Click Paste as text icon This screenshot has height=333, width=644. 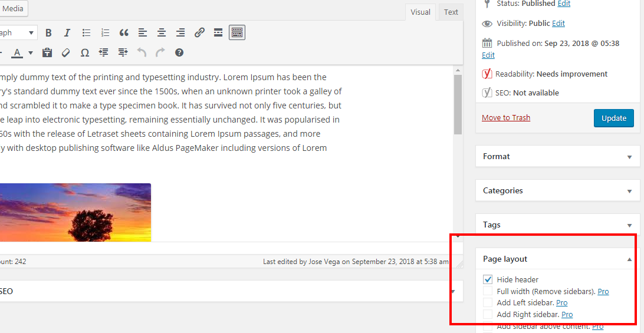click(47, 52)
